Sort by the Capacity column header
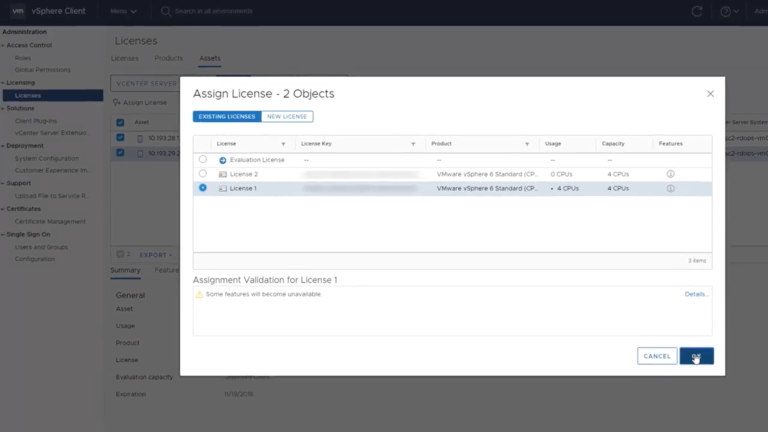Viewport: 768px width, 432px height. [613, 144]
